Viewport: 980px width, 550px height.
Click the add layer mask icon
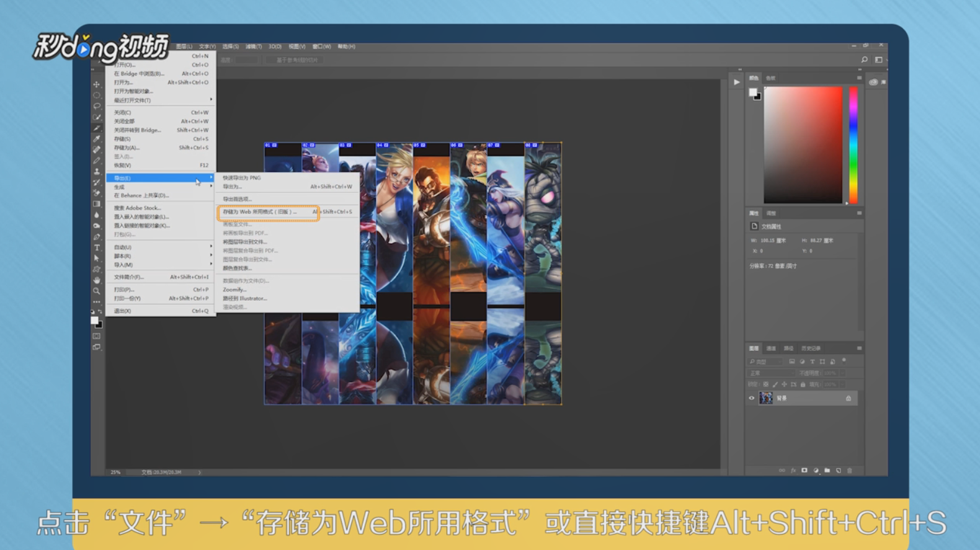point(804,471)
